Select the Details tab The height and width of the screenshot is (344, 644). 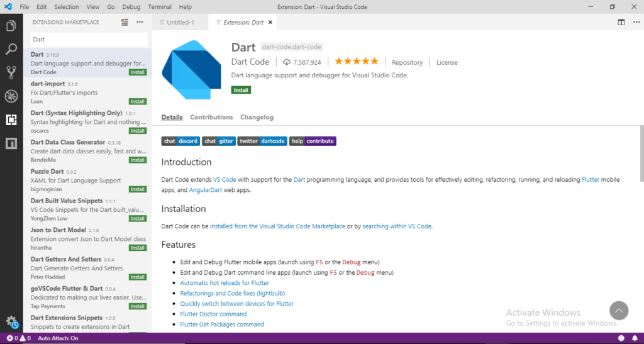(172, 117)
